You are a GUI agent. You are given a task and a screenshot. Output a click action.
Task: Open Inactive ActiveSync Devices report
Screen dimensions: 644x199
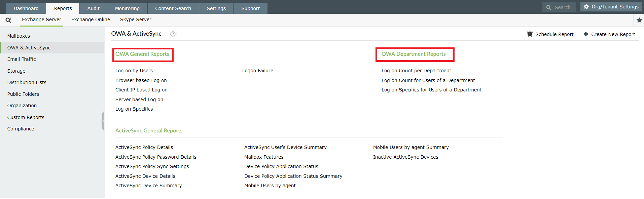(405, 157)
